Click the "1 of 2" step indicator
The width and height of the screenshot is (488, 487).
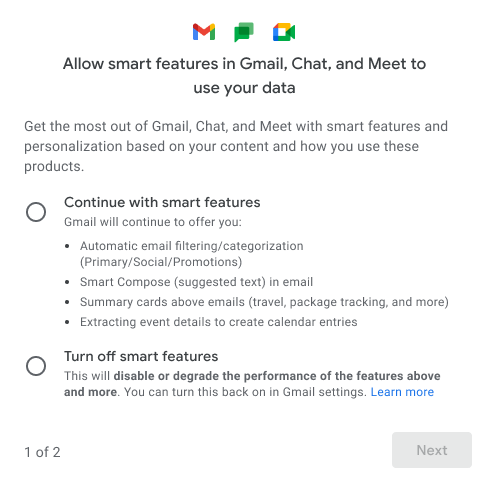point(42,452)
